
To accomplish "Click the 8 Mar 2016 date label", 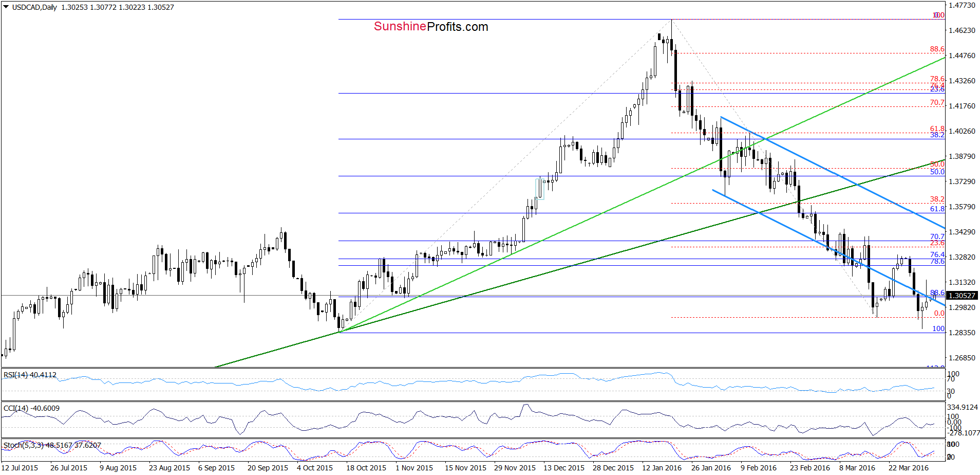I will [857, 468].
